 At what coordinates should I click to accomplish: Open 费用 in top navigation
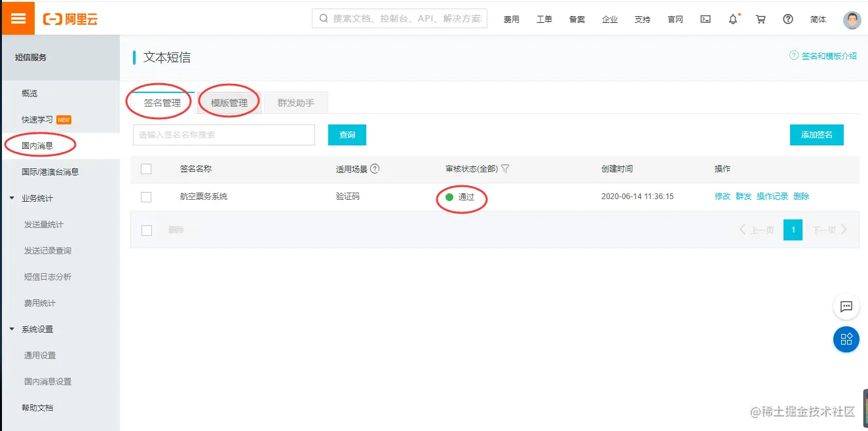(512, 20)
